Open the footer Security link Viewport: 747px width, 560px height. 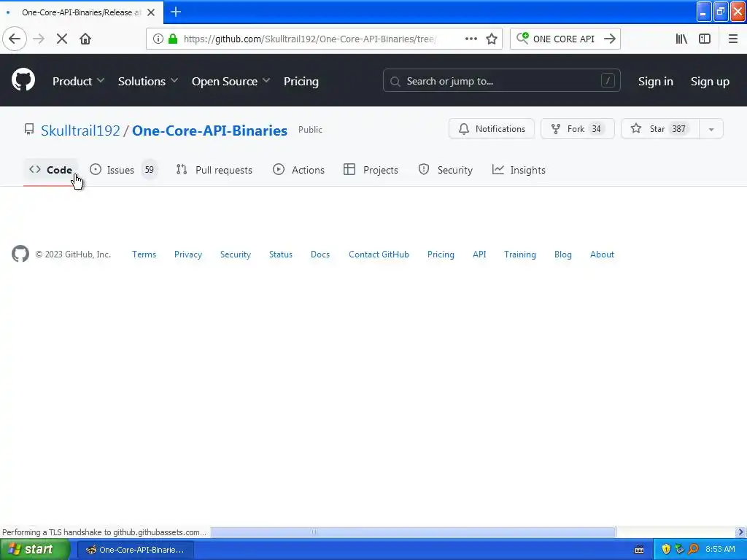236,254
